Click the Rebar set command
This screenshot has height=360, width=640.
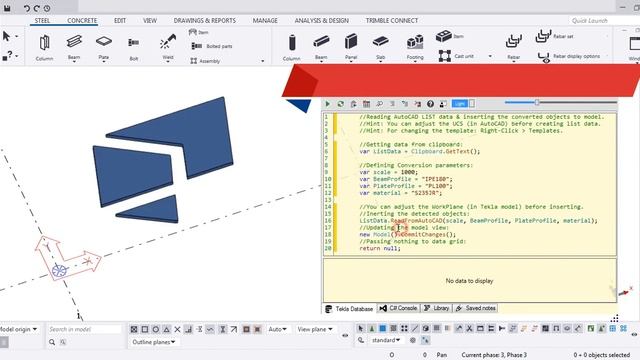(x=554, y=36)
